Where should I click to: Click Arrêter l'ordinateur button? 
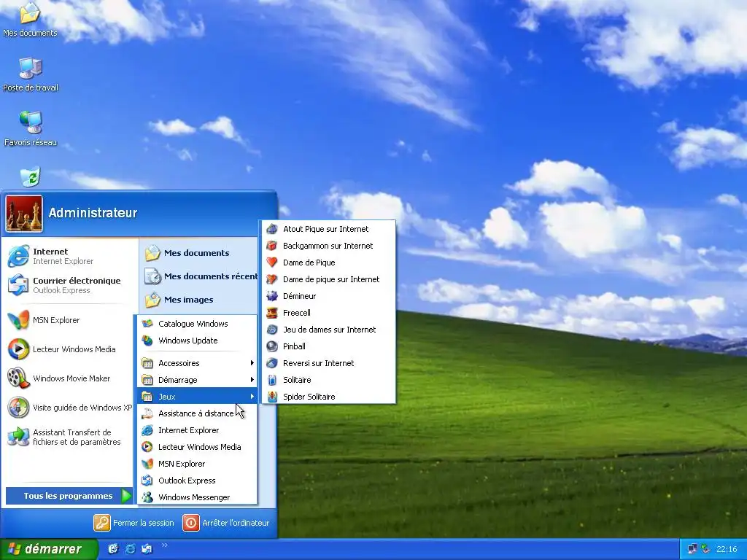(x=226, y=523)
